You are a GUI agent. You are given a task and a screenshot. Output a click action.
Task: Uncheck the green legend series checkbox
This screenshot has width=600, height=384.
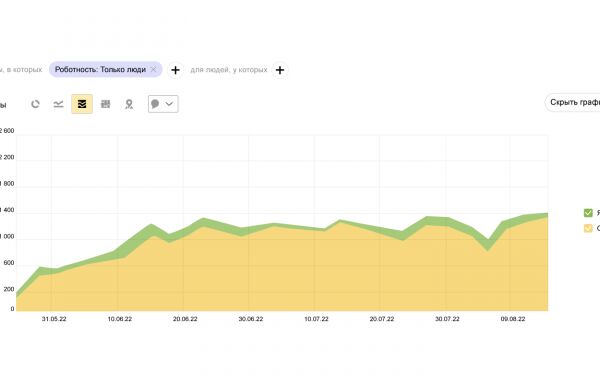(x=588, y=213)
